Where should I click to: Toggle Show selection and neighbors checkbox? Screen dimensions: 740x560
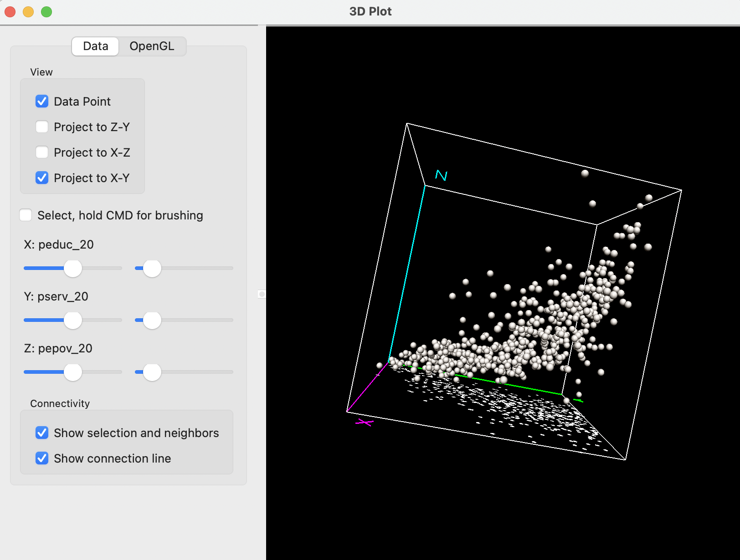pyautogui.click(x=42, y=433)
